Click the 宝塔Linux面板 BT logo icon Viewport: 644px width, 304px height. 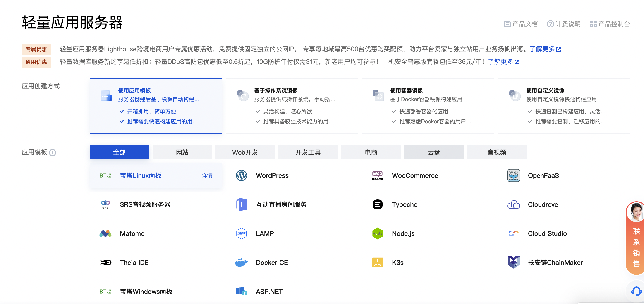105,175
